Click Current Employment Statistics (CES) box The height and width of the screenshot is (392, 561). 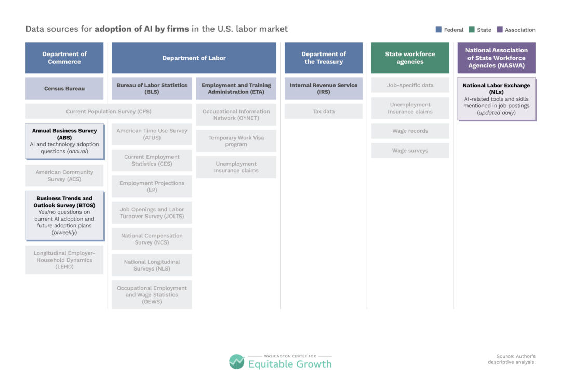point(152,160)
